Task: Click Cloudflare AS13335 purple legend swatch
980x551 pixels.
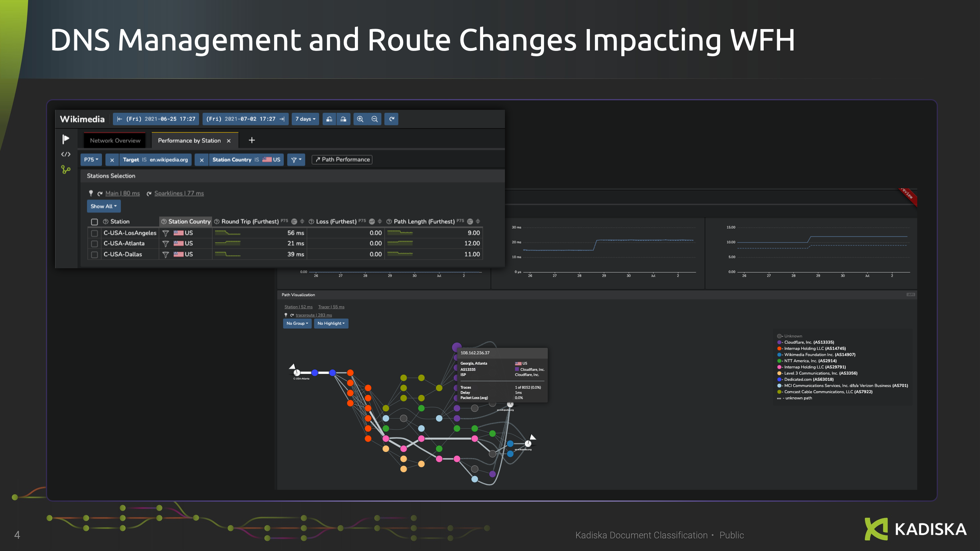Action: (779, 342)
